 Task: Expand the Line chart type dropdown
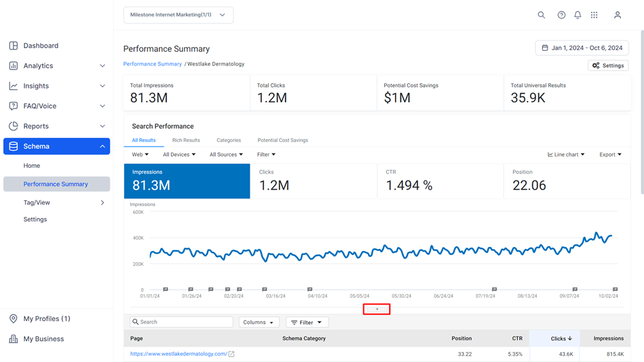pos(566,155)
